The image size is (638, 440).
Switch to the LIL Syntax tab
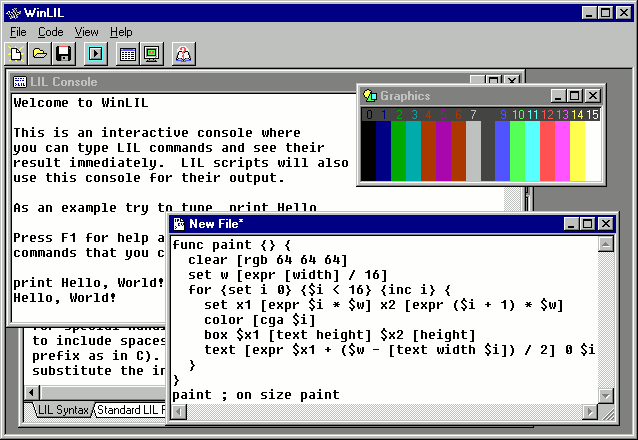pos(62,410)
